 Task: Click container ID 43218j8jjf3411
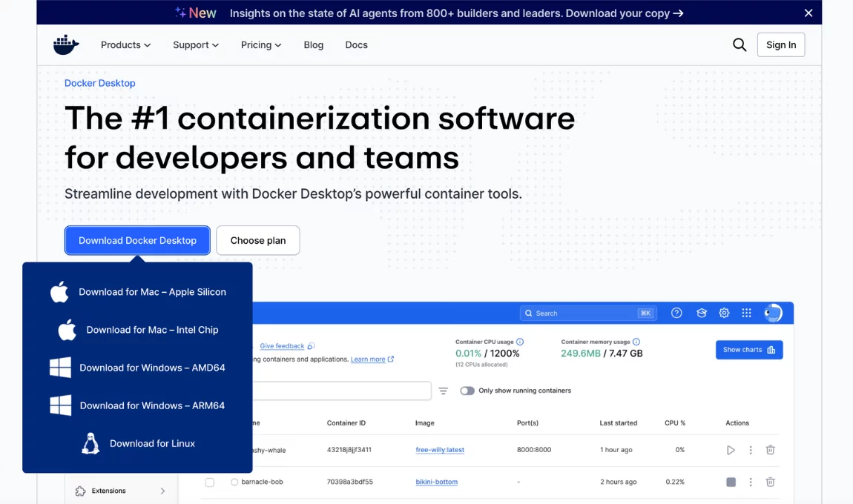(x=349, y=450)
